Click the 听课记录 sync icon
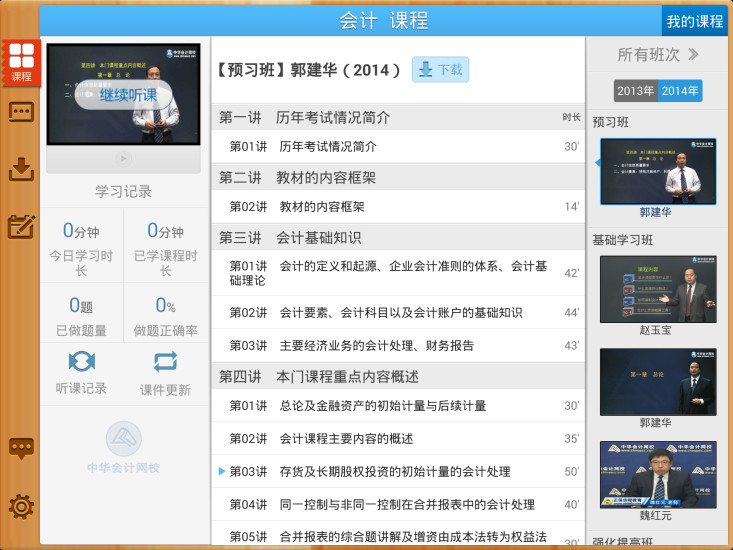This screenshot has width=733, height=550. tap(81, 362)
